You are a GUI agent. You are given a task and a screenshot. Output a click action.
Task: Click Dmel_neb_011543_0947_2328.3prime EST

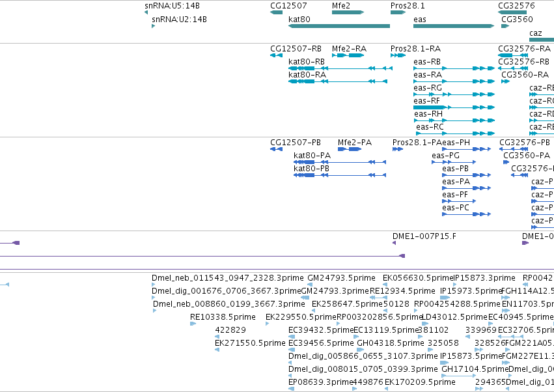(154, 285)
